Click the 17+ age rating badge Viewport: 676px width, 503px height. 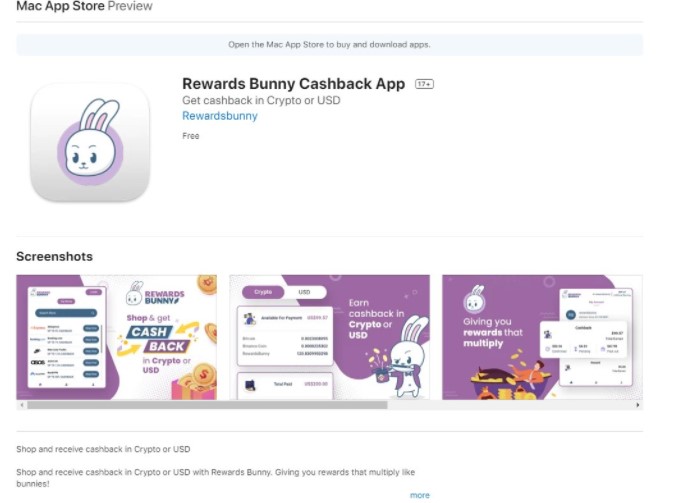tap(424, 84)
